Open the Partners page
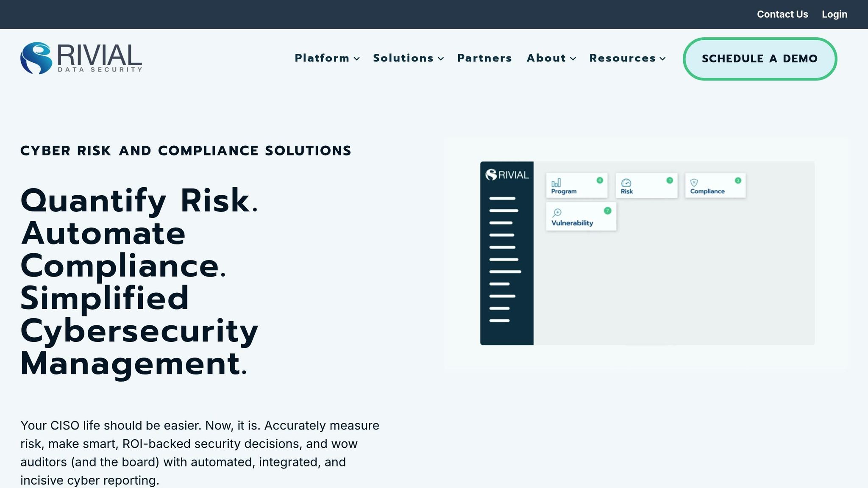Screen dimensions: 868x488 pyautogui.click(x=484, y=58)
